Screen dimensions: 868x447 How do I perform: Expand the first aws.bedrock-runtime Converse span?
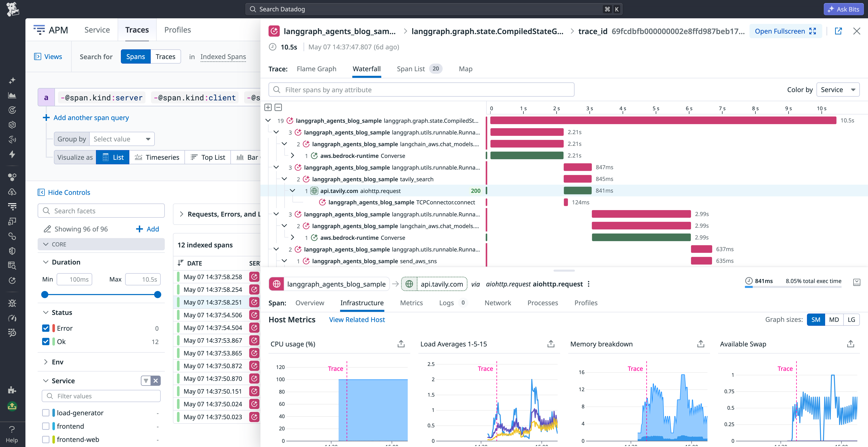click(x=292, y=155)
